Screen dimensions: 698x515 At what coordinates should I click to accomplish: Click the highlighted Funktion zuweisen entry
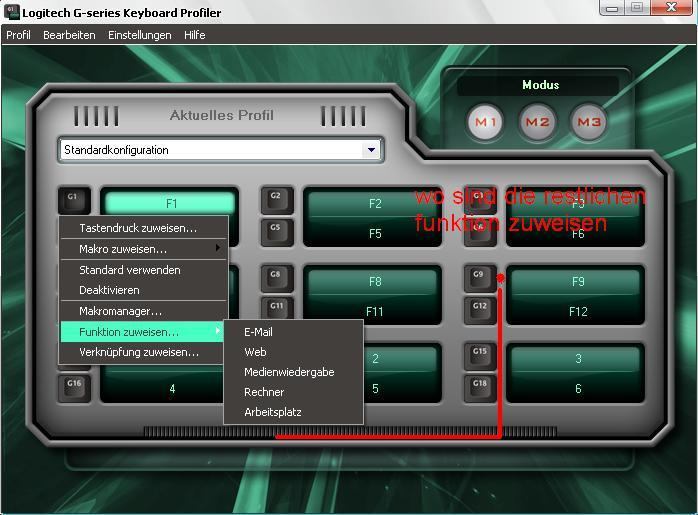pos(142,332)
